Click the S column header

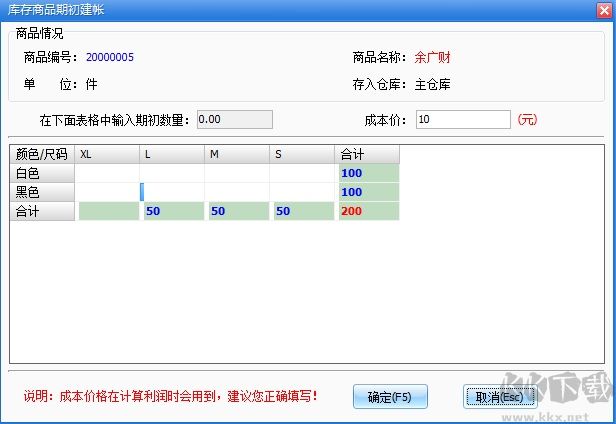[302, 154]
